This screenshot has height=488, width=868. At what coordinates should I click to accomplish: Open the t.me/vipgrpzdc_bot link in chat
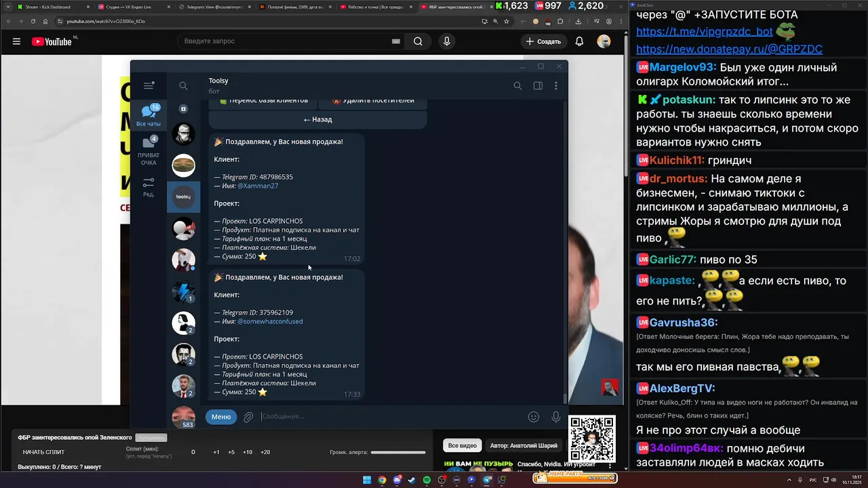[705, 32]
